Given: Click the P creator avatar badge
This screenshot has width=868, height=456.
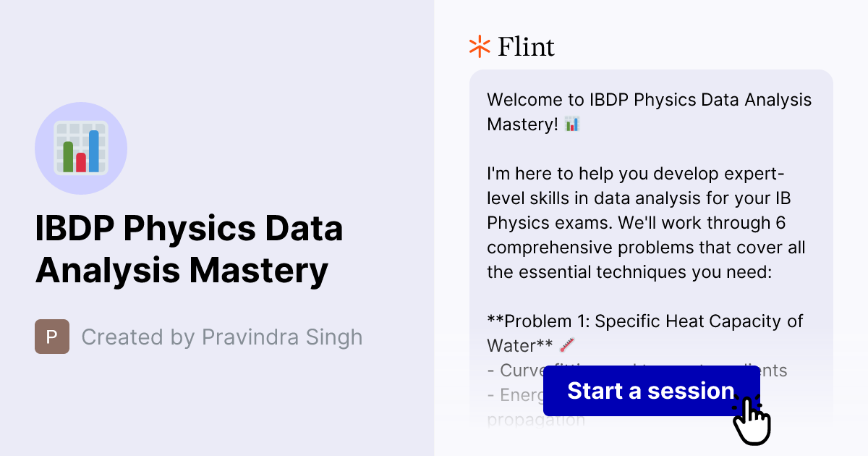Looking at the screenshot, I should 51,337.
